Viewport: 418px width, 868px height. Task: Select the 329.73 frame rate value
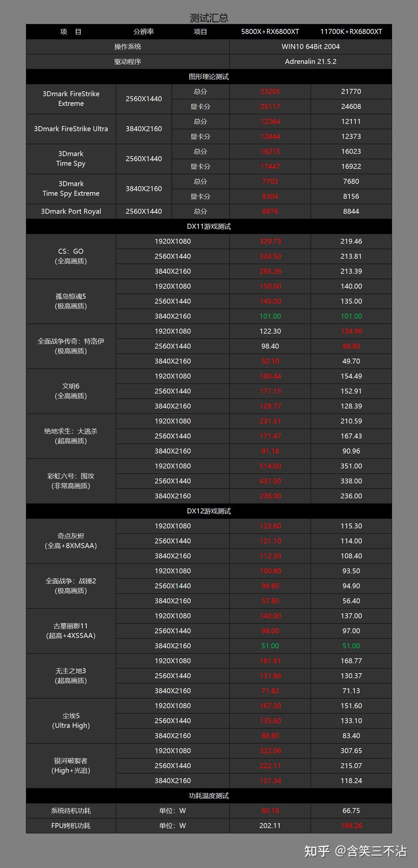tap(270, 241)
